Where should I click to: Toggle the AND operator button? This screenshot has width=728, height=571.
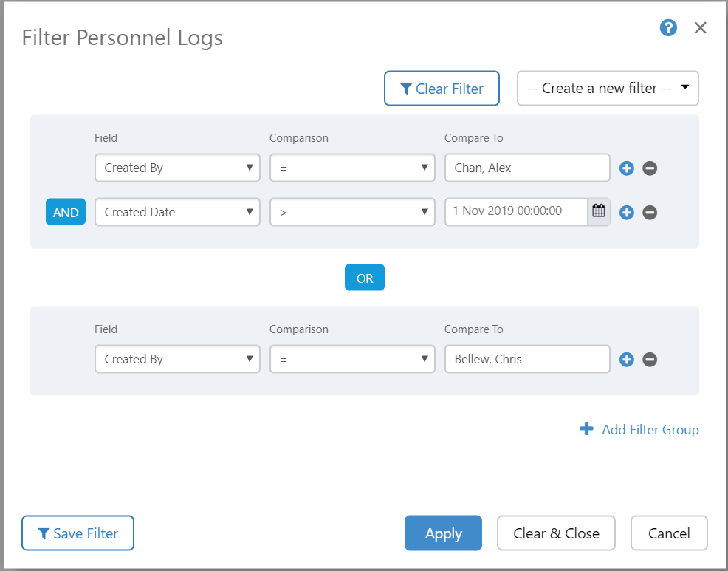tap(66, 212)
